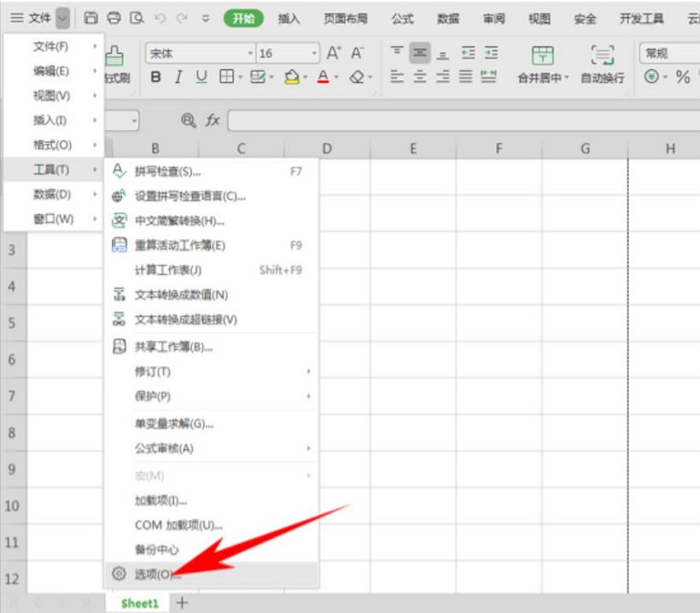The width and height of the screenshot is (700, 613).
Task: Choose Spell Check in Tools submenu
Action: click(x=167, y=171)
